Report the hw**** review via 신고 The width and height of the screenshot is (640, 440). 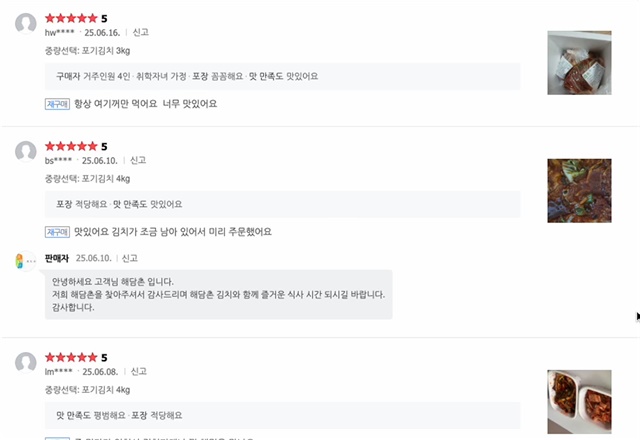pos(141,32)
